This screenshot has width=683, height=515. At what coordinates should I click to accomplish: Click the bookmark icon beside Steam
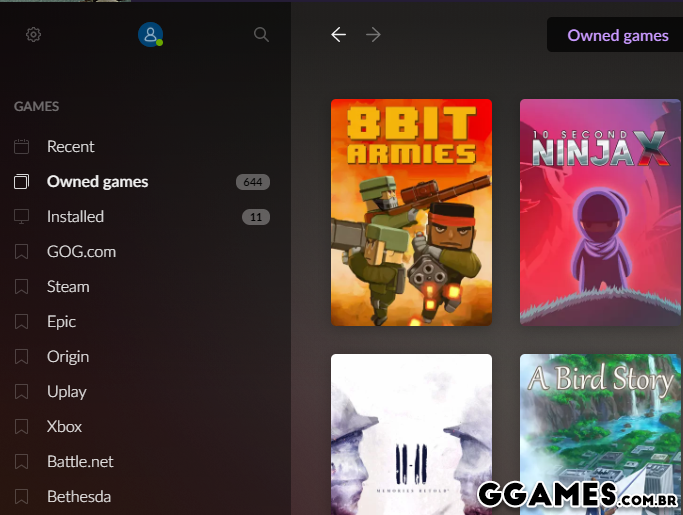point(22,287)
